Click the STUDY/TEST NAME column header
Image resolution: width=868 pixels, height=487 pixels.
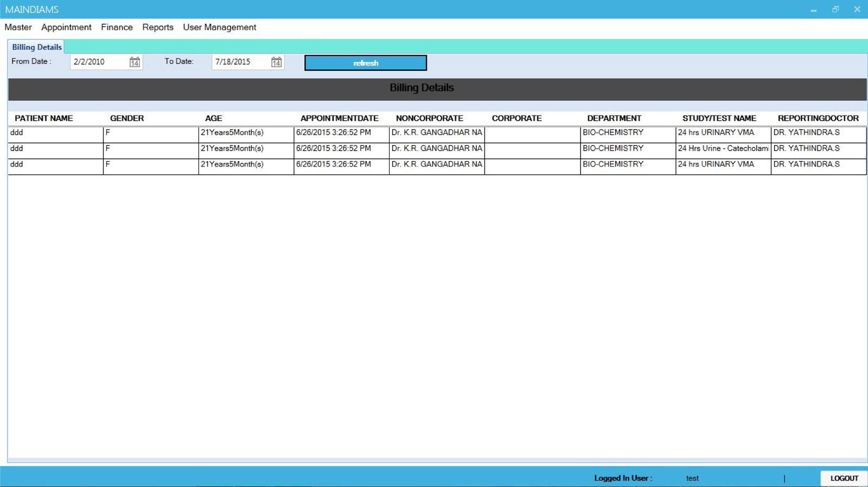pyautogui.click(x=719, y=118)
